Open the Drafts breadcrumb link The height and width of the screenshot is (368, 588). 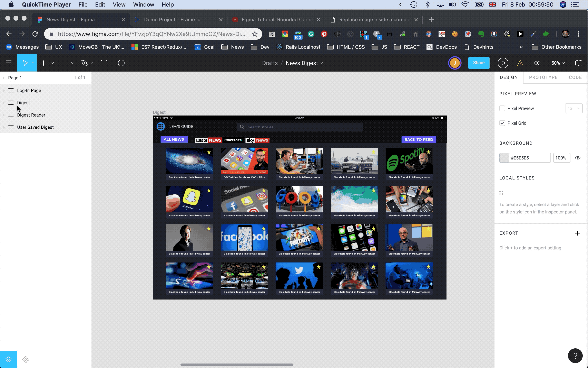[270, 63]
